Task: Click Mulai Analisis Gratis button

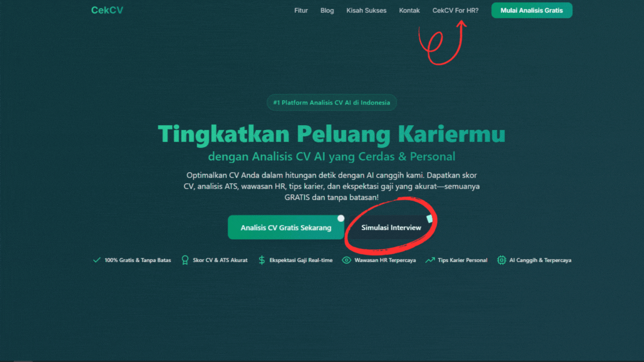Action: pos(532,10)
